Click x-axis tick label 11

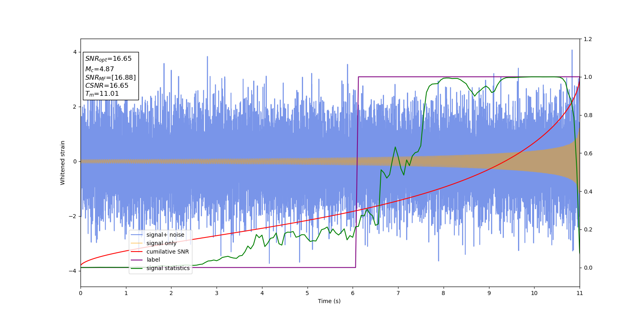click(580, 293)
